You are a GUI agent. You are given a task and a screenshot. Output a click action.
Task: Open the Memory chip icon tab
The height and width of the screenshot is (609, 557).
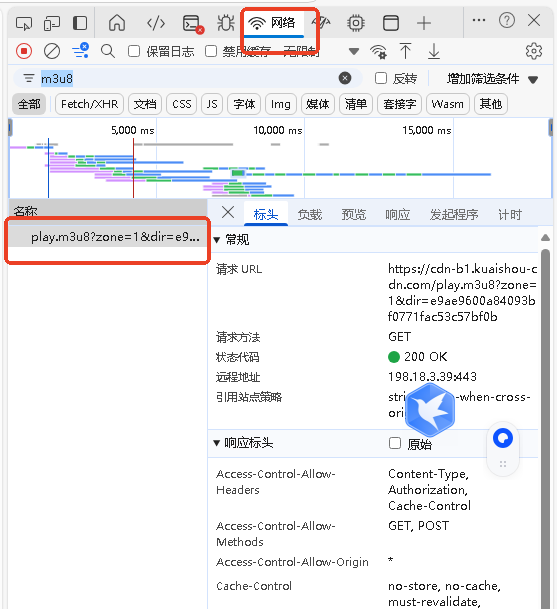pos(356,23)
